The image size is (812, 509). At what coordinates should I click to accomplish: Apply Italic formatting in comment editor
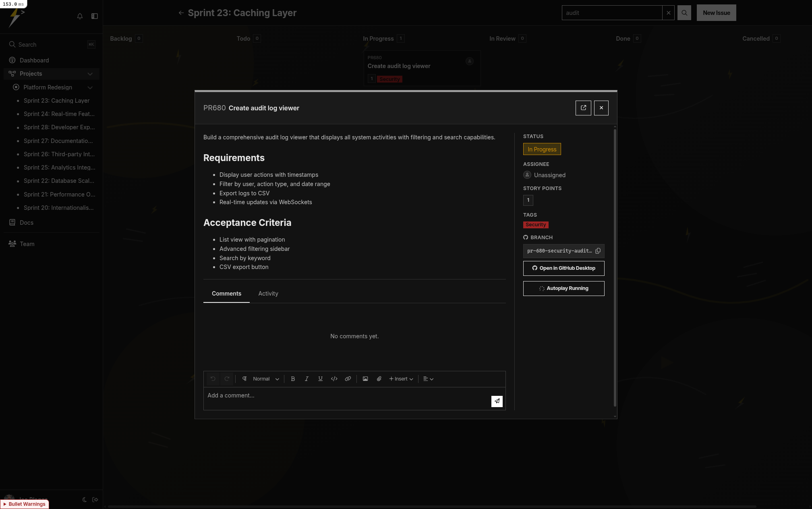307,379
